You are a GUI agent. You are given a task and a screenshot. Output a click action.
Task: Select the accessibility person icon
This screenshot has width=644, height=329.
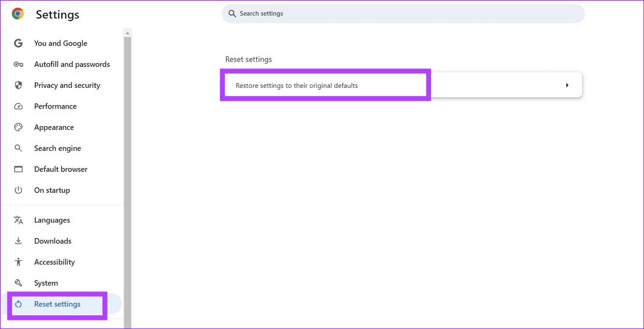coord(18,262)
